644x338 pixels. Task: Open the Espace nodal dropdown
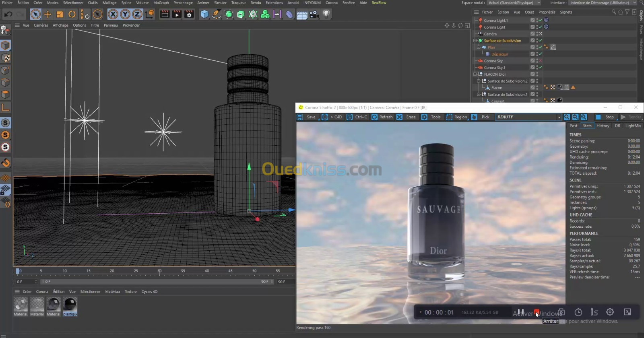514,3
